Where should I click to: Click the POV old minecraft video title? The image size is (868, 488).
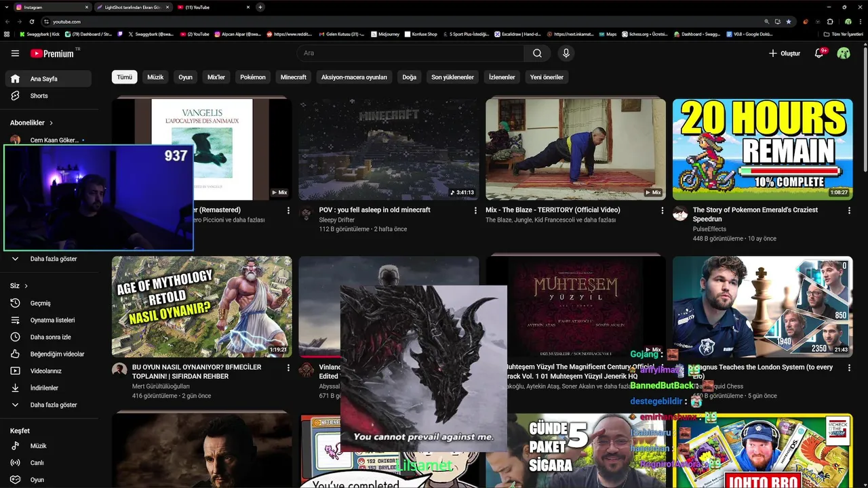tap(374, 210)
